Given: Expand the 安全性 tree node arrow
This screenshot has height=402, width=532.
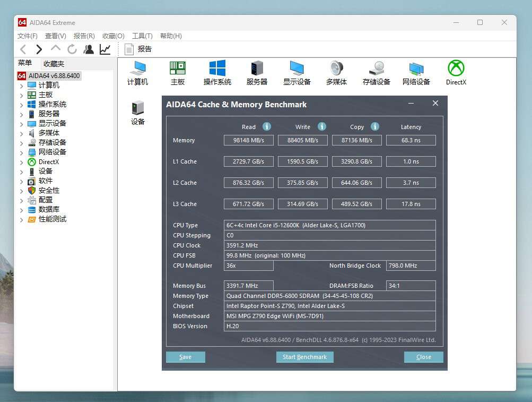Looking at the screenshot, I should tap(22, 191).
